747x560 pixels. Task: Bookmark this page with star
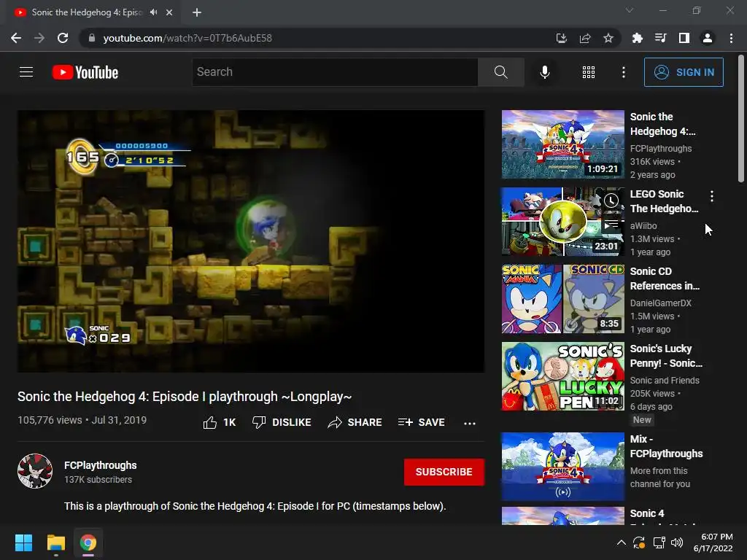click(x=608, y=38)
